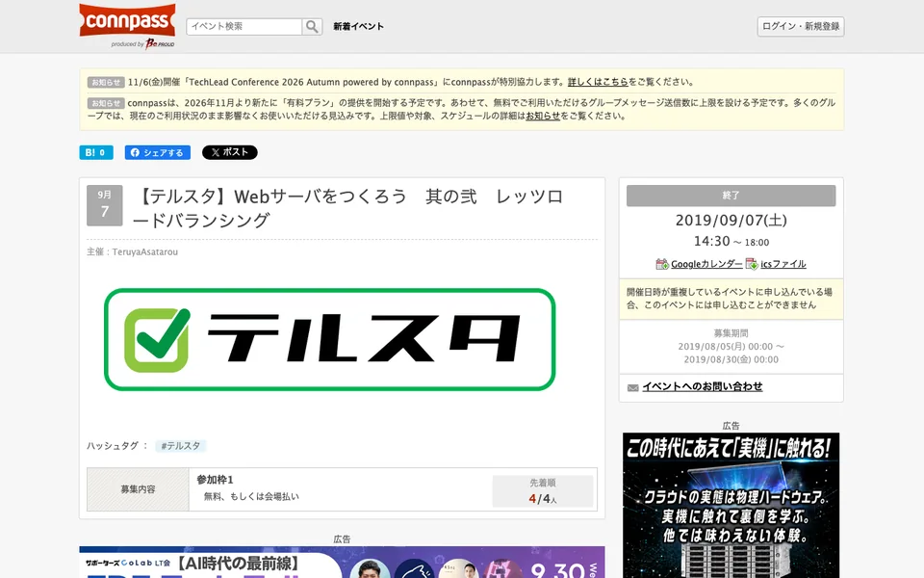Click Hatena bookmark B! button
924x578 pixels.
[x=96, y=152]
